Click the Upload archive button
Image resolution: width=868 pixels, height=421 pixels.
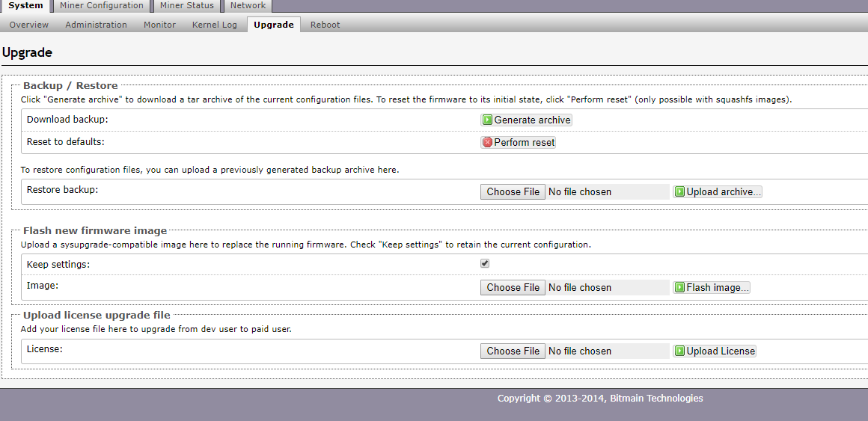(718, 192)
